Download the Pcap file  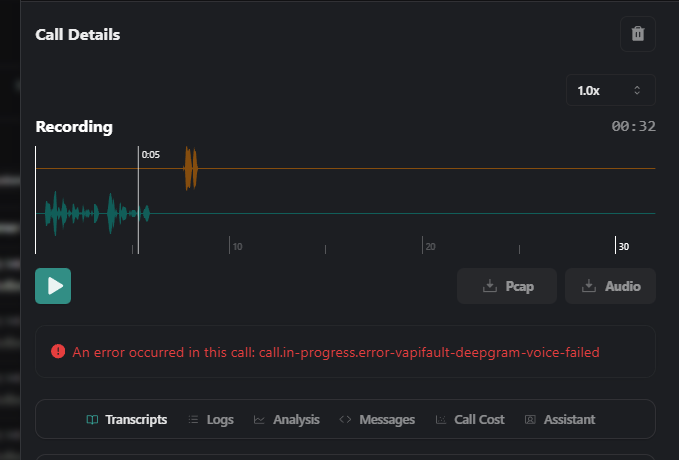[507, 286]
